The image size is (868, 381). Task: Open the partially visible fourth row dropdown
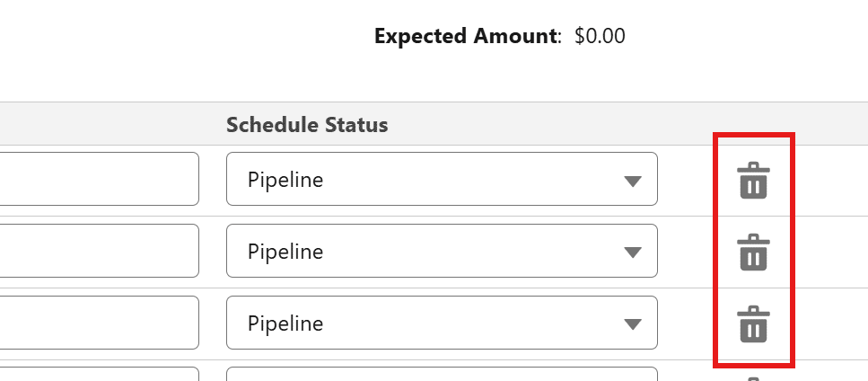pos(442,374)
